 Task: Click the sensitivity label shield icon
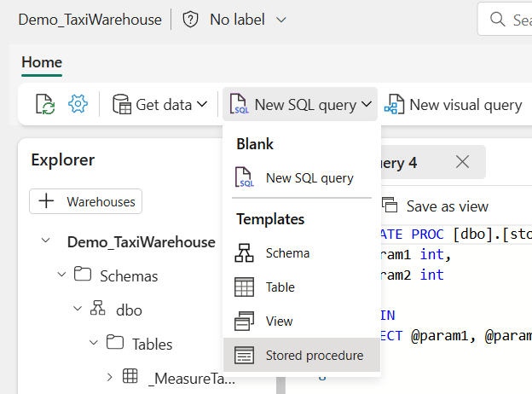pyautogui.click(x=191, y=19)
